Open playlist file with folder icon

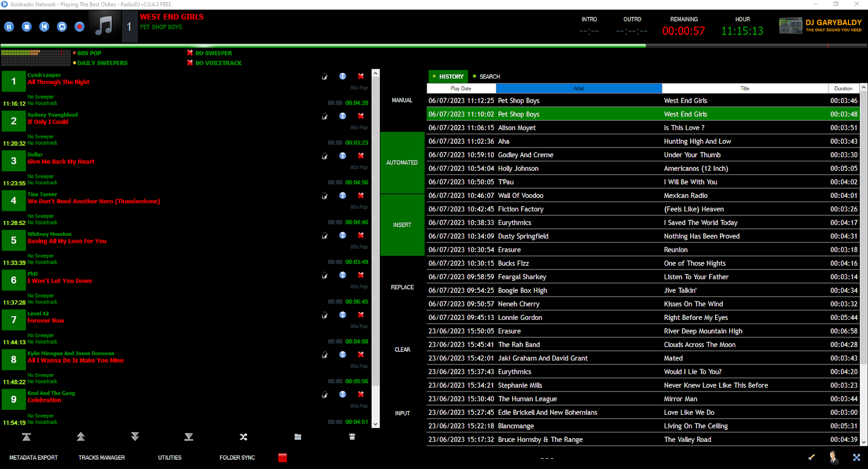pyautogui.click(x=298, y=436)
